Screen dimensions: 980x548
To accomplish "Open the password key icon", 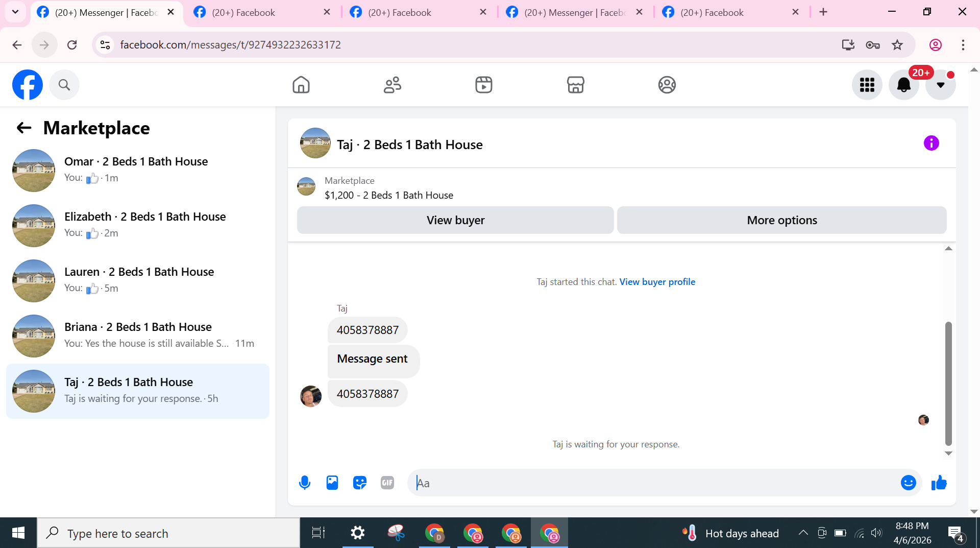I will [x=873, y=45].
